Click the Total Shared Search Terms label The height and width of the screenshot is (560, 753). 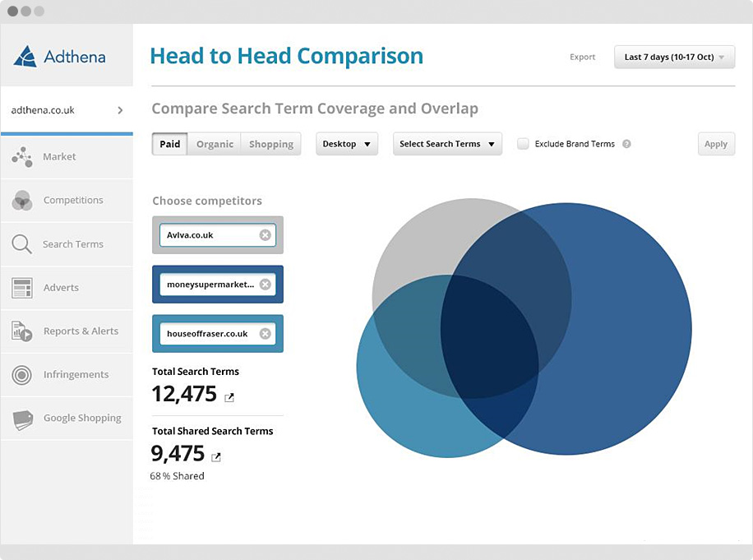pyautogui.click(x=212, y=431)
